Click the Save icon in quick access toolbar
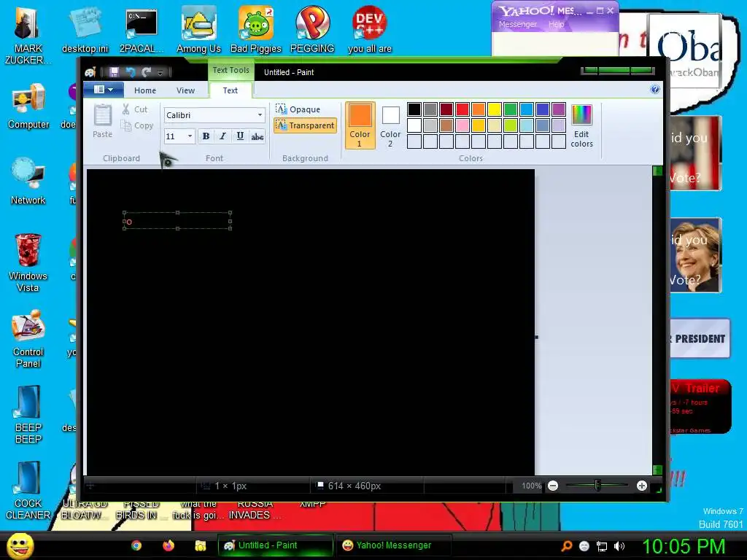Screen dimensions: 747x560 tap(114, 72)
